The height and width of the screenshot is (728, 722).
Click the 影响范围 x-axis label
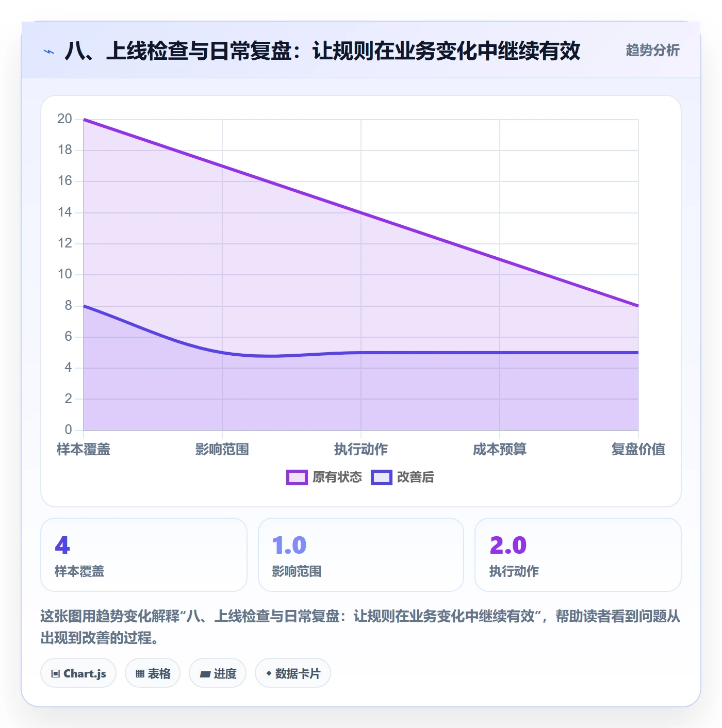pyautogui.click(x=222, y=450)
